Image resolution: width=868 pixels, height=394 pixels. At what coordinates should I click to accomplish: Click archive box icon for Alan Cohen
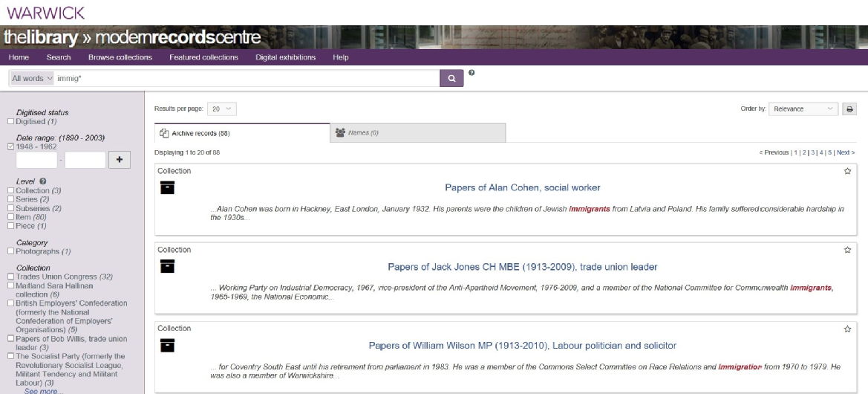pos(167,188)
